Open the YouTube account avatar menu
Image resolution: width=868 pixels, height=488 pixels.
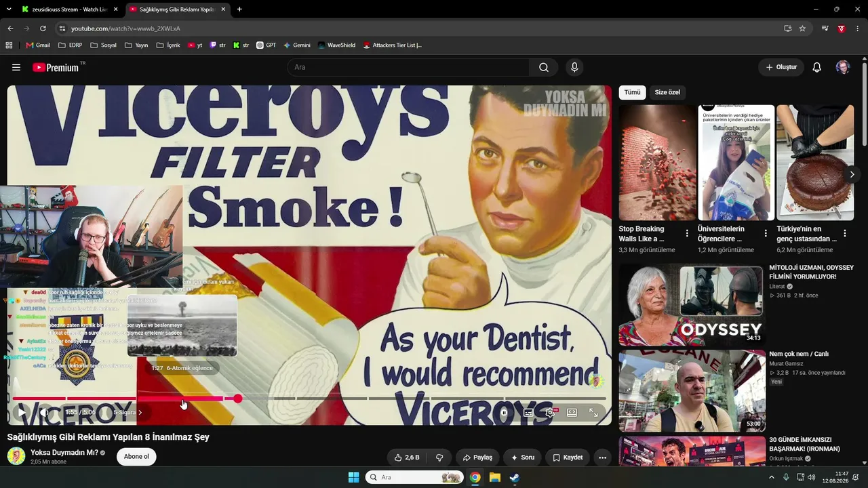(x=843, y=67)
